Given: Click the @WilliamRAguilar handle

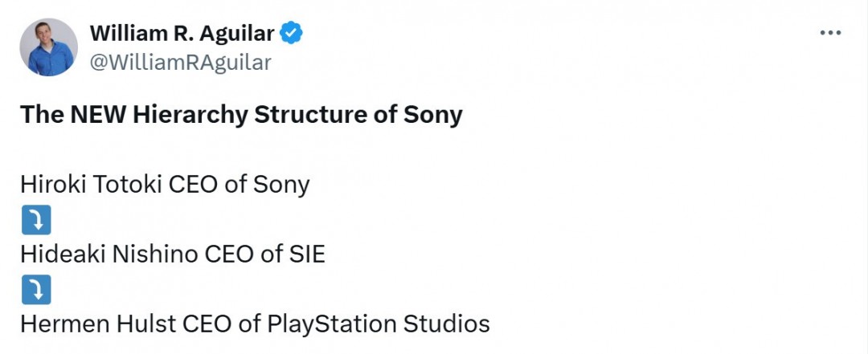Looking at the screenshot, I should point(181,62).
